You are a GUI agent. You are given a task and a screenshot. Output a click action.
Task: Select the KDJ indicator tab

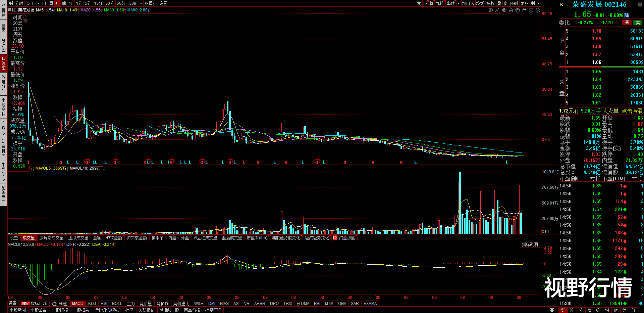pos(92,304)
